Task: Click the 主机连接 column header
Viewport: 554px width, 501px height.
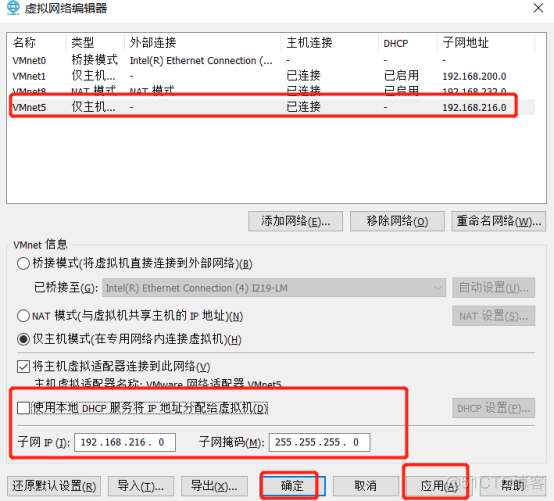Action: tap(330, 42)
